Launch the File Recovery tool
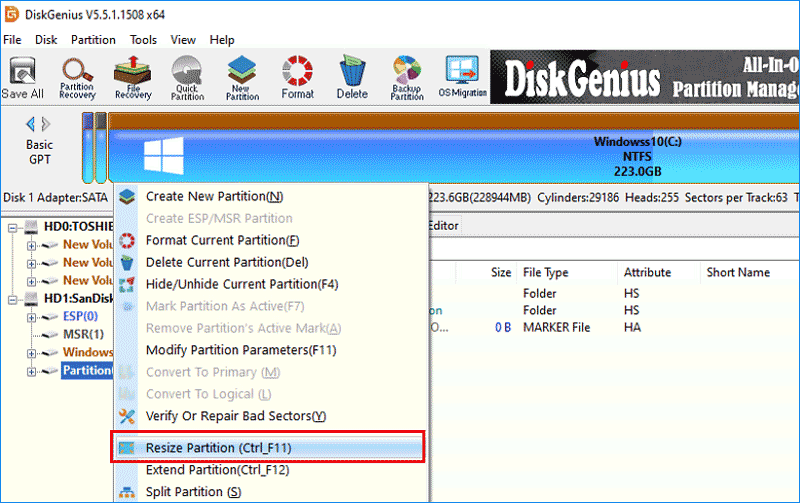 tap(133, 78)
